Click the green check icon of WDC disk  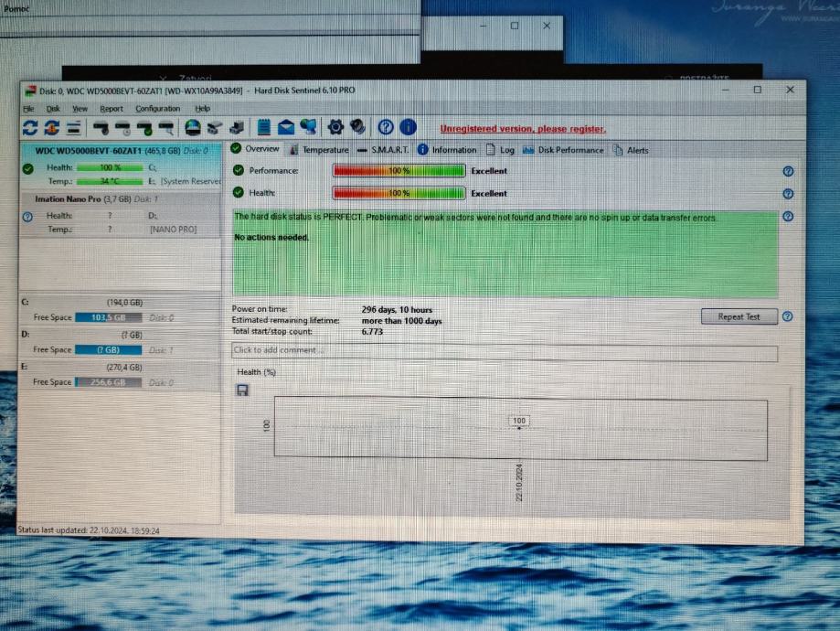[x=27, y=168]
